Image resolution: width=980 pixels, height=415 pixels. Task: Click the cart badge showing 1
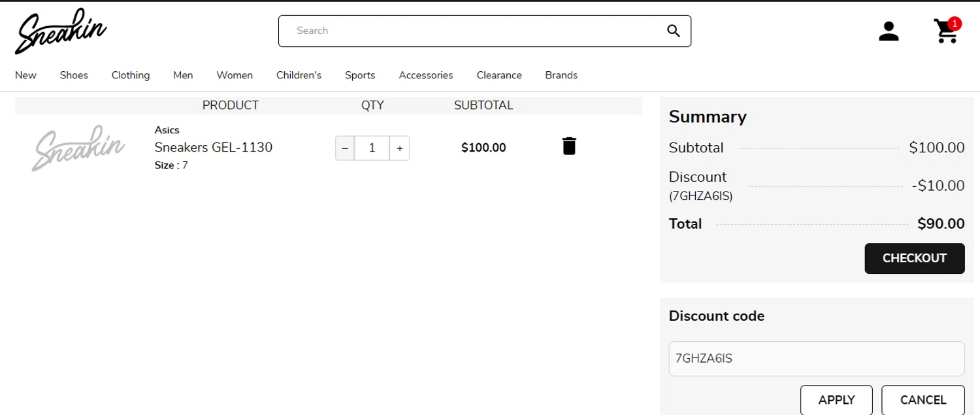tap(955, 24)
